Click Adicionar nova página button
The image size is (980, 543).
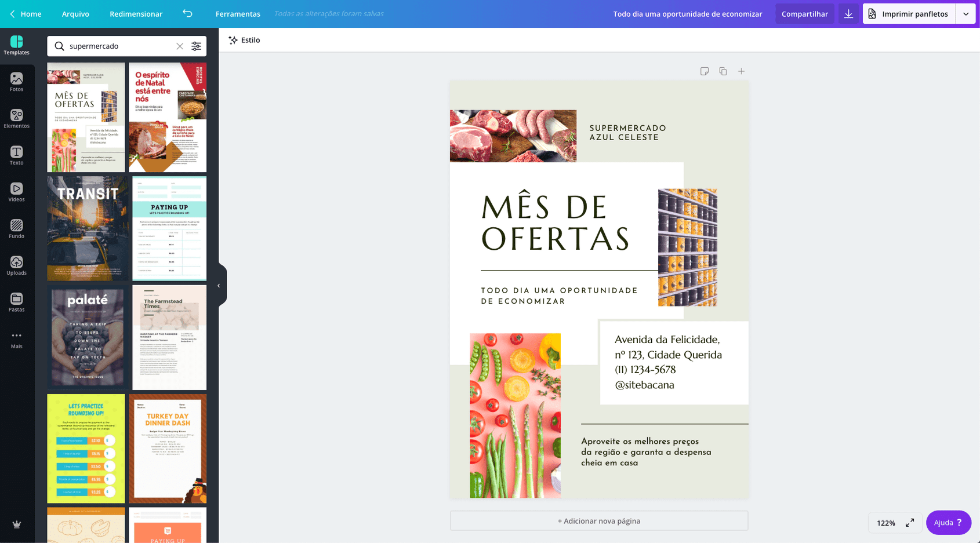pyautogui.click(x=599, y=521)
